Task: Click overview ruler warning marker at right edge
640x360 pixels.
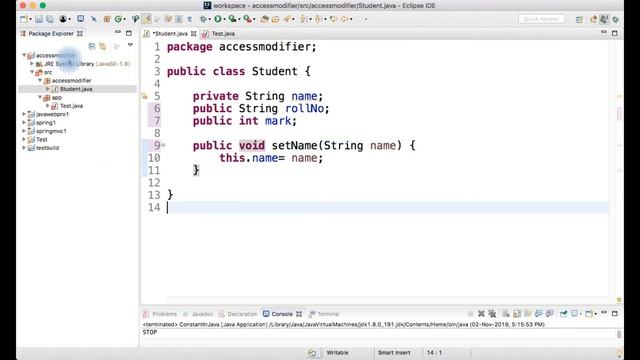Action: point(619,96)
